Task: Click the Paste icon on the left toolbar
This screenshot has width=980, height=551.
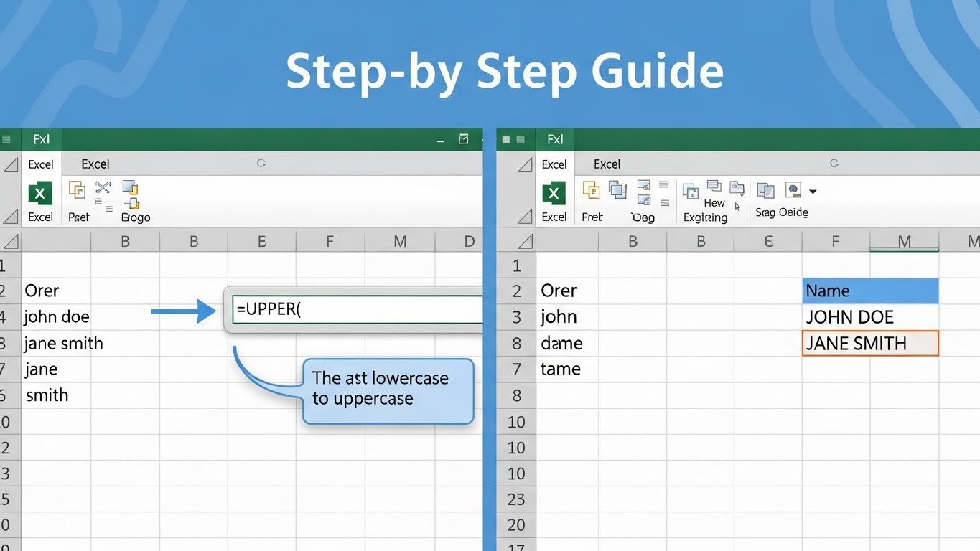Action: coord(76,189)
